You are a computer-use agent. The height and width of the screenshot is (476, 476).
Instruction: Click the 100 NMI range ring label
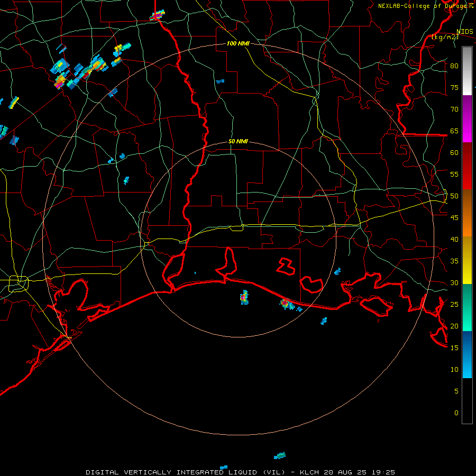click(238, 43)
